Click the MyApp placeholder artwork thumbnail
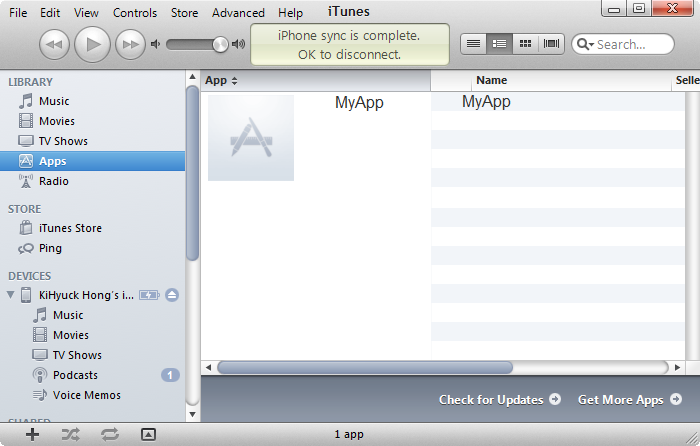Screen dimensions: 700x446 [251, 138]
